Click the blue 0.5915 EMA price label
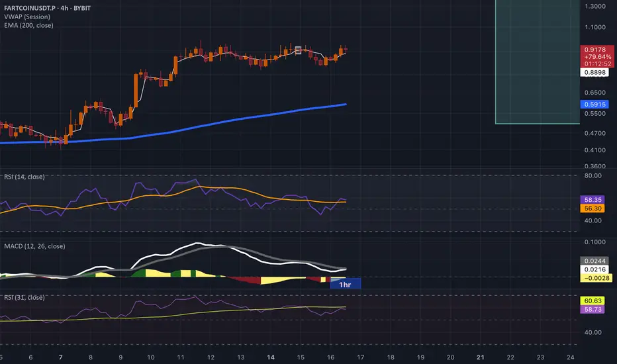 pos(594,105)
